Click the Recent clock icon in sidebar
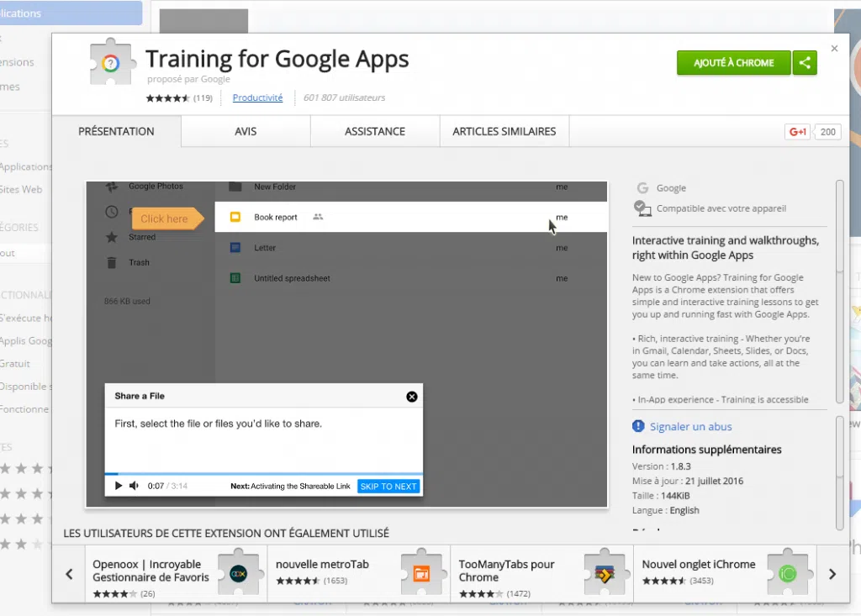The image size is (861, 616). pyautogui.click(x=112, y=212)
